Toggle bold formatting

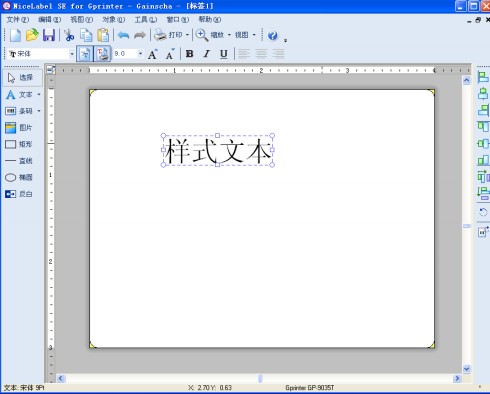(x=189, y=54)
